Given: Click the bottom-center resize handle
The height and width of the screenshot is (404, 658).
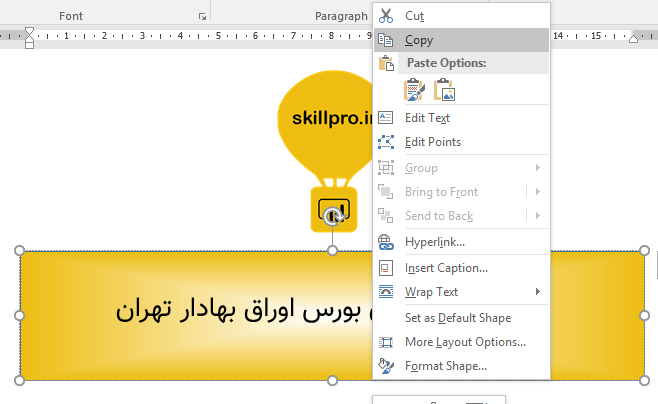Looking at the screenshot, I should 332,381.
